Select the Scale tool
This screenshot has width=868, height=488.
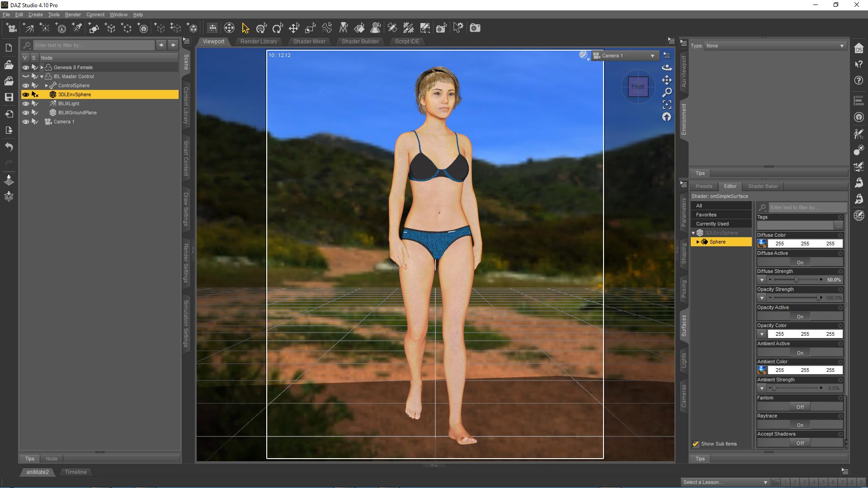tap(311, 28)
